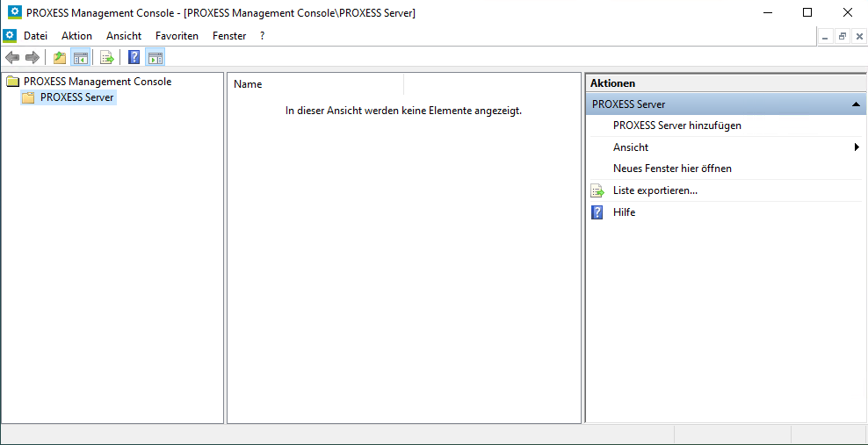Close the PROXESS Management Console window
The width and height of the screenshot is (868, 445).
click(x=848, y=12)
